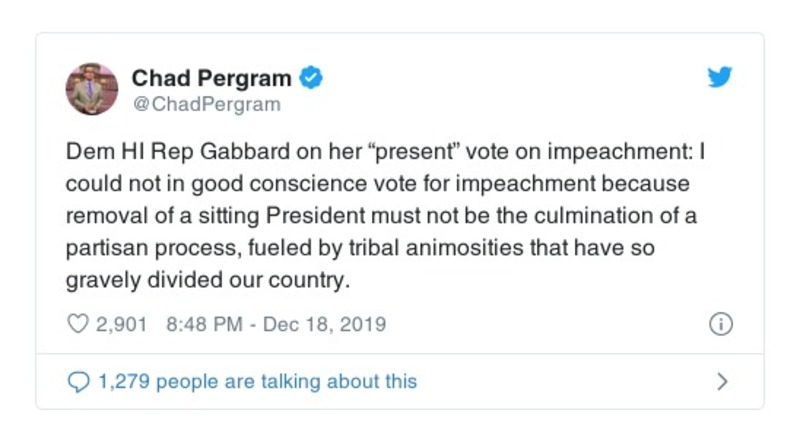This screenshot has width=800, height=445.
Task: Open "1,279 people are talking about this"
Action: click(256, 381)
